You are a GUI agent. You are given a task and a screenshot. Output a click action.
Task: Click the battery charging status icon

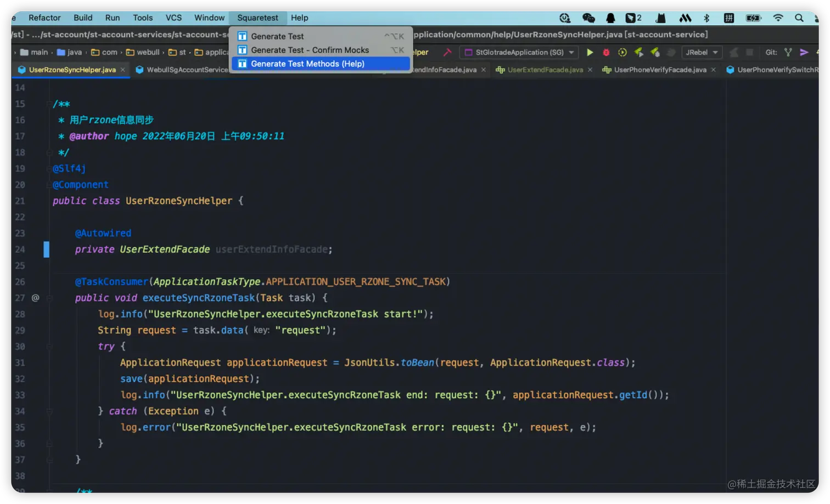coord(753,18)
